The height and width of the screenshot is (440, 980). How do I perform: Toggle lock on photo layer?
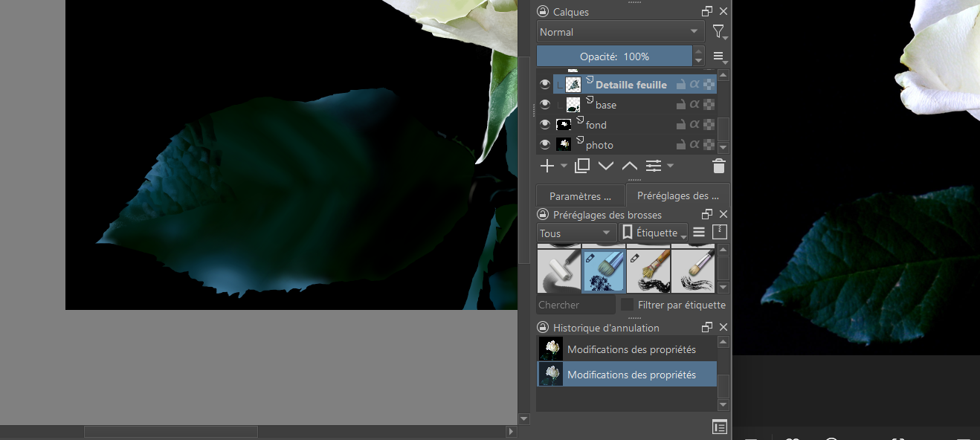681,145
